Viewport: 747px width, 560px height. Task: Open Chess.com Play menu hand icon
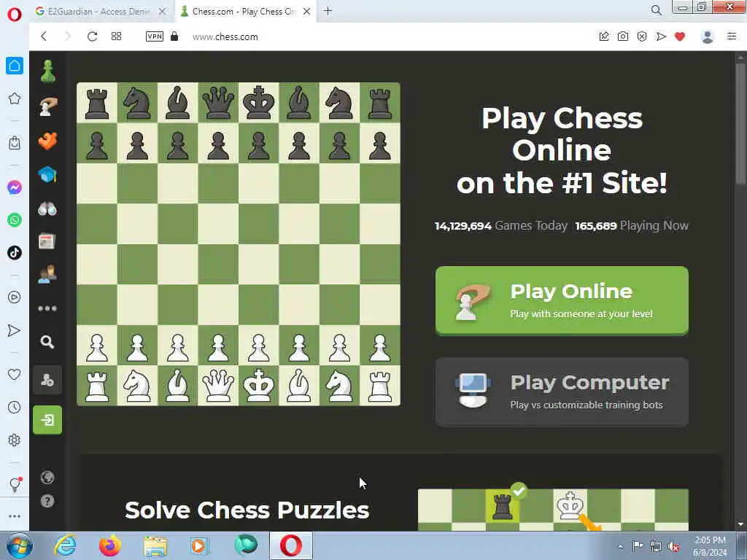[47, 106]
